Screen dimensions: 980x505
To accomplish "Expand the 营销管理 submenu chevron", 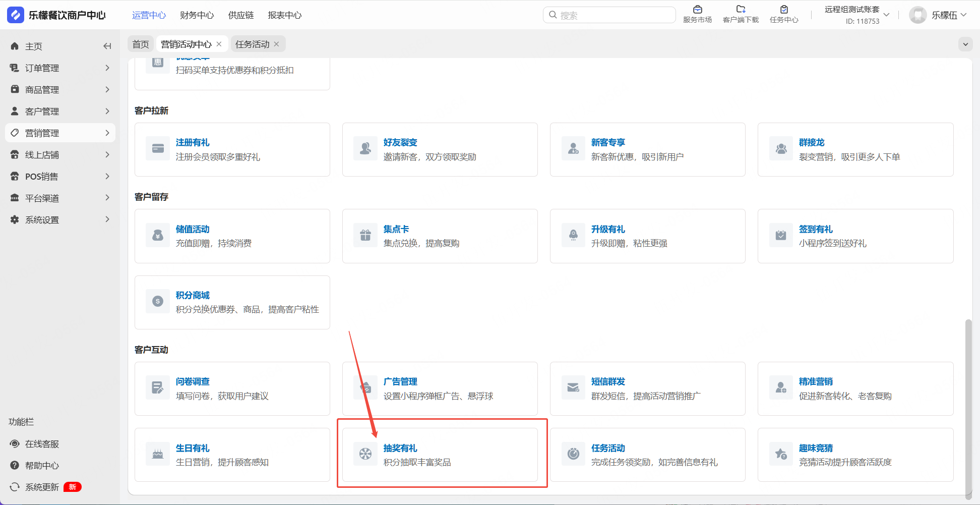I will click(x=107, y=133).
